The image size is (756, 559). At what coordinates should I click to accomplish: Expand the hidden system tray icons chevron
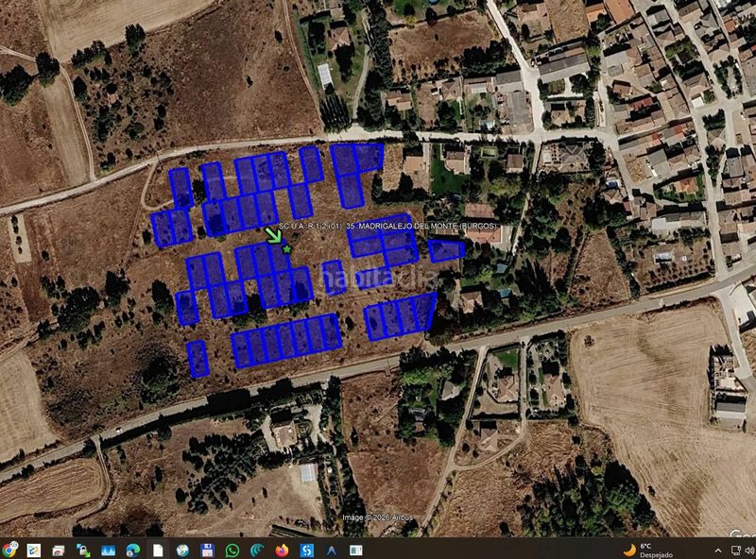pyautogui.click(x=718, y=551)
